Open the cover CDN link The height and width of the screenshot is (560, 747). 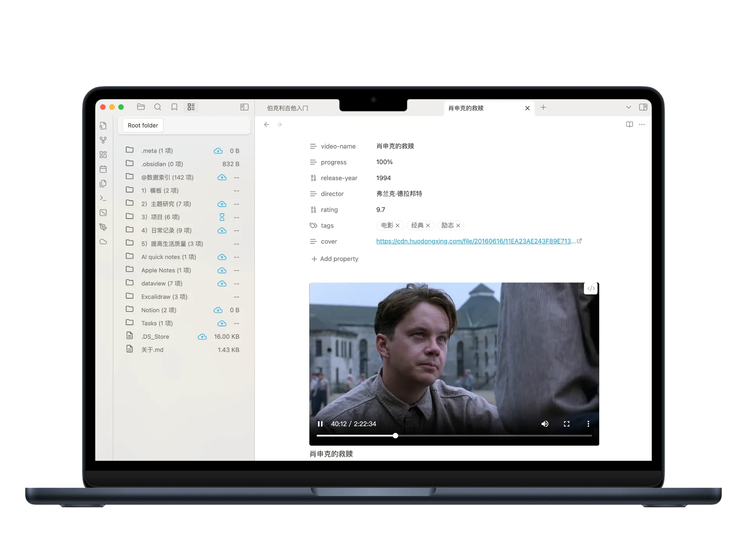476,241
